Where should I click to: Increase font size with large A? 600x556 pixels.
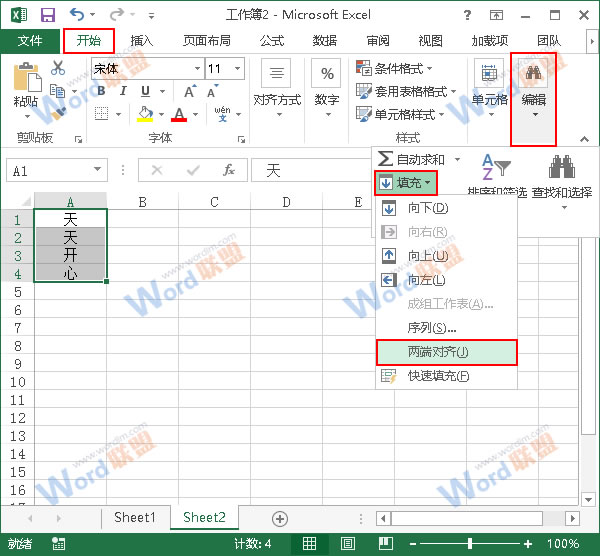[190, 91]
